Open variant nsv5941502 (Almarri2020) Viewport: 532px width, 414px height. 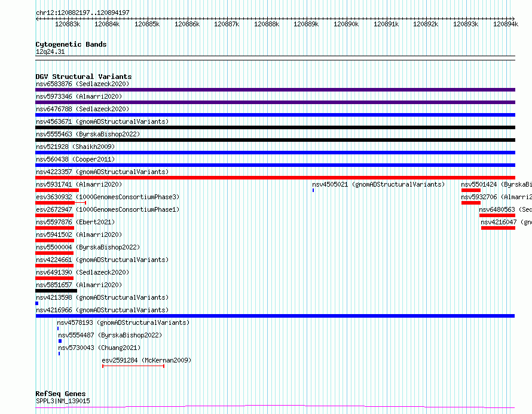[x=79, y=235]
